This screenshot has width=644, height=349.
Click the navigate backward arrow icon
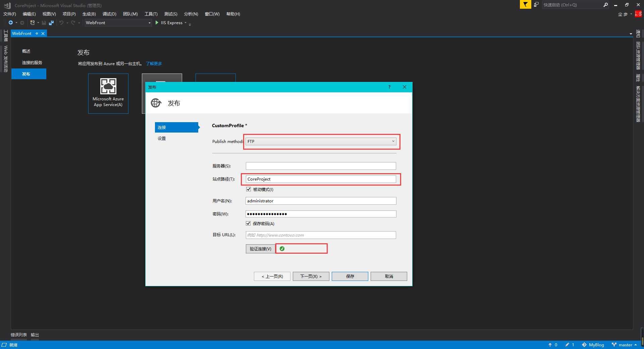[x=11, y=23]
